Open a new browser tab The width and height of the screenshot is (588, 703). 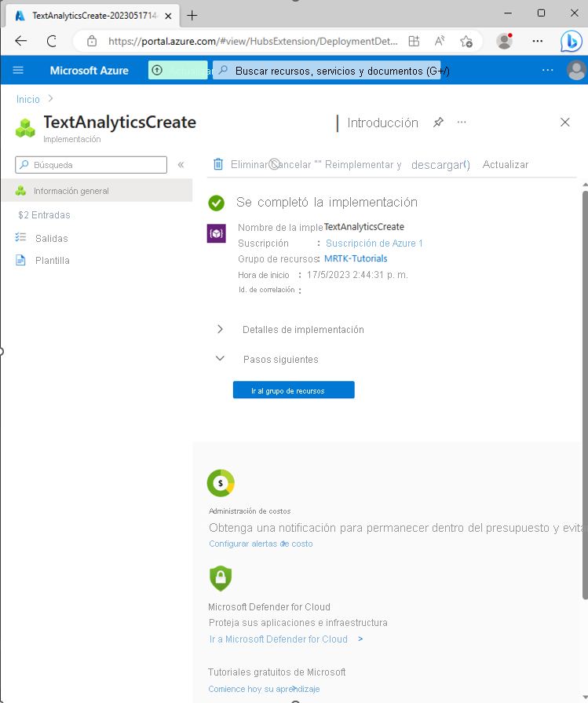tap(192, 16)
